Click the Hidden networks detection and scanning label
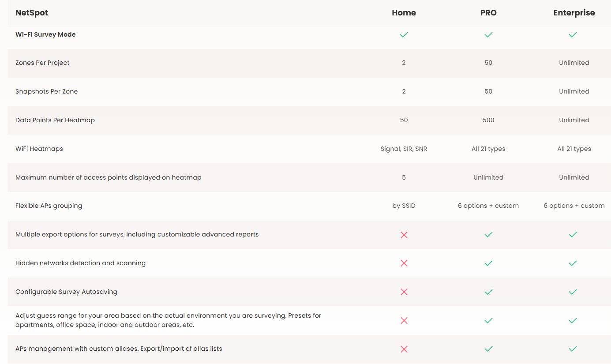 click(x=80, y=263)
